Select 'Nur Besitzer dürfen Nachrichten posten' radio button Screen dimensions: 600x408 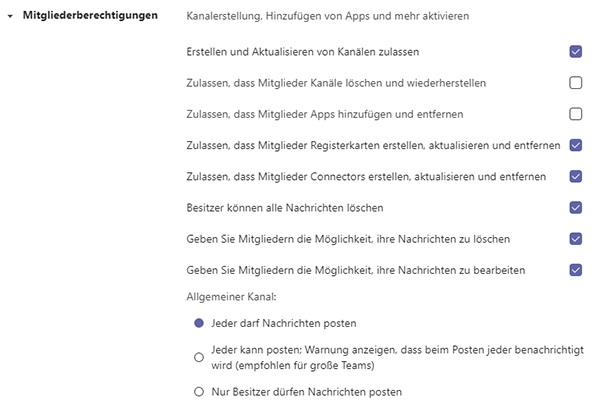tap(199, 391)
